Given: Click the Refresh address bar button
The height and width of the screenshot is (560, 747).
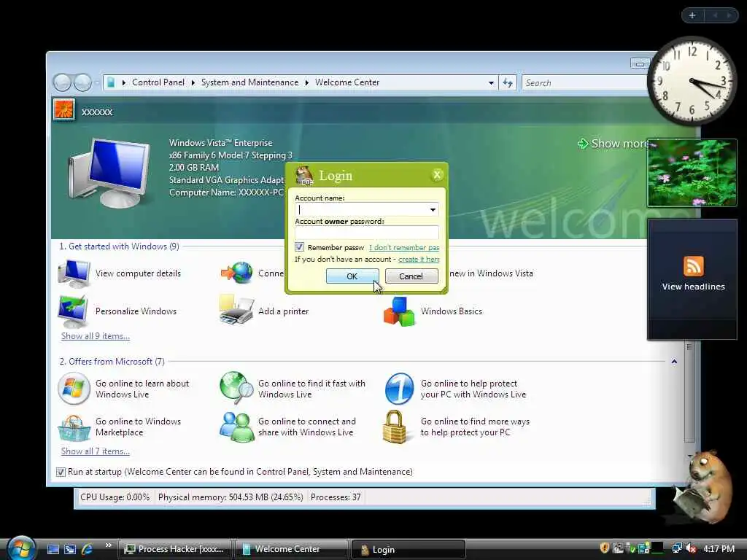Looking at the screenshot, I should (x=508, y=83).
